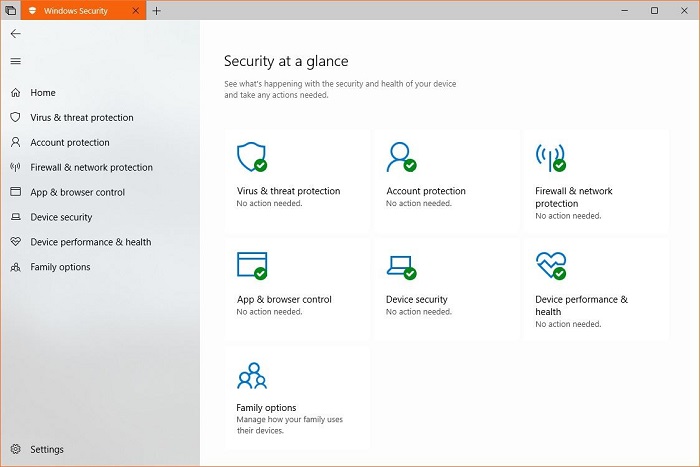
Task: Click the large Account protection person icon
Action: pyautogui.click(x=401, y=157)
